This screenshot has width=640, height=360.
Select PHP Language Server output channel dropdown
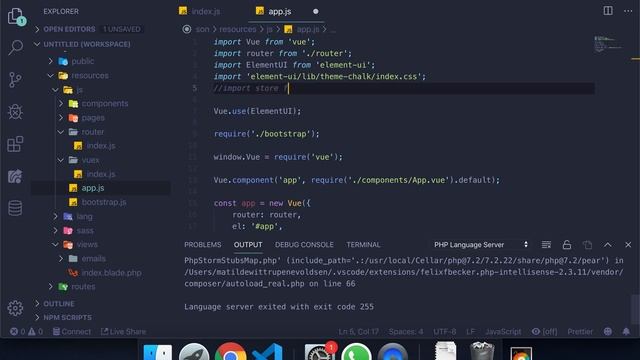[x=481, y=244]
